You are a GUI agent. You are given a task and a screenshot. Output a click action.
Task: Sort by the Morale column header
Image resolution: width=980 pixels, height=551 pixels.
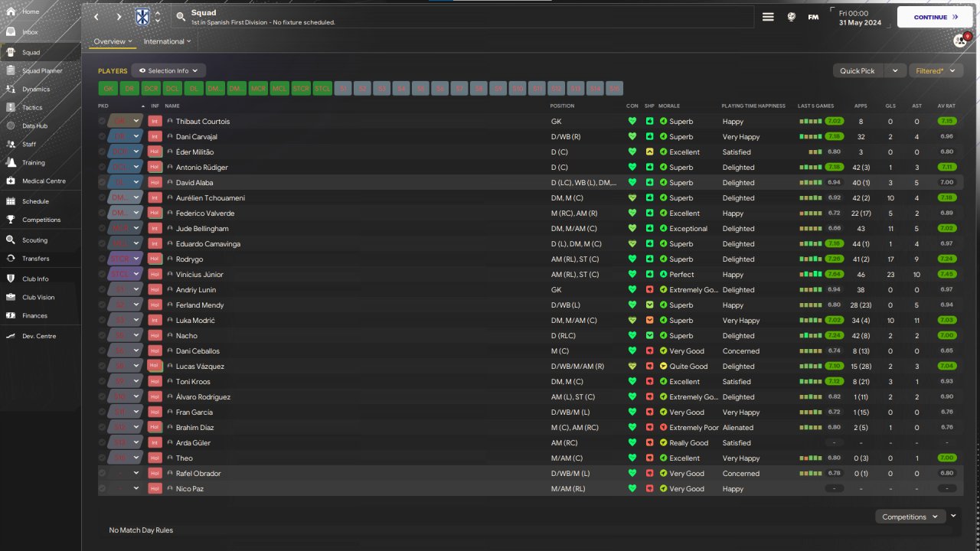[669, 106]
